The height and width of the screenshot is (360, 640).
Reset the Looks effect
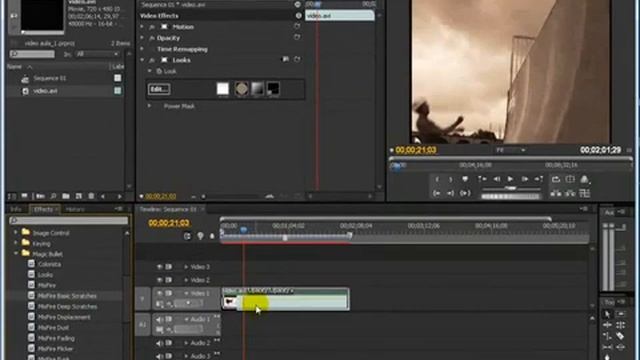(297, 60)
